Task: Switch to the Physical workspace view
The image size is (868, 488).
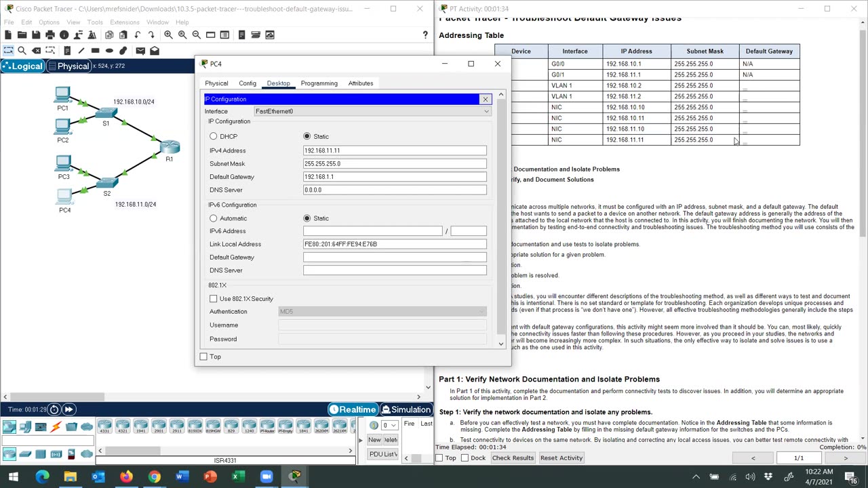Action: pos(68,66)
